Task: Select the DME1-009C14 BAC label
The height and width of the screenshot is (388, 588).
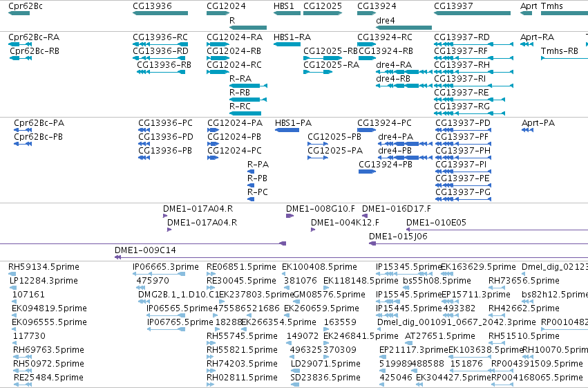Action: [145, 250]
